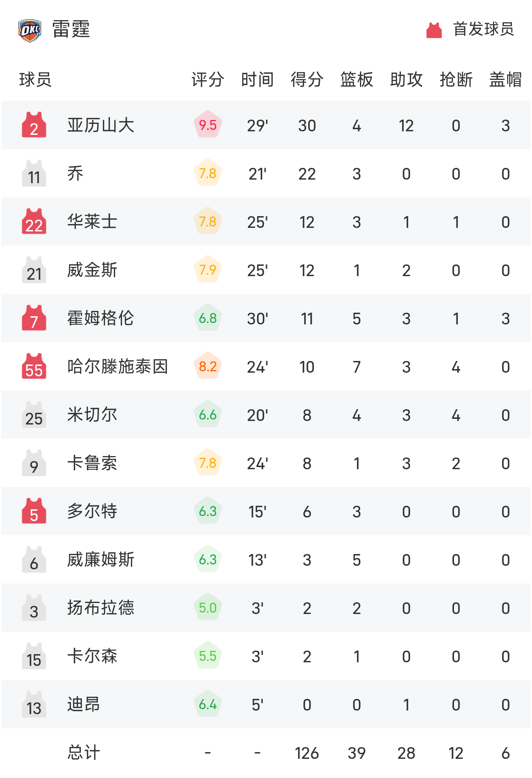Click Holmgren's red number 7 jersey

coord(34,318)
